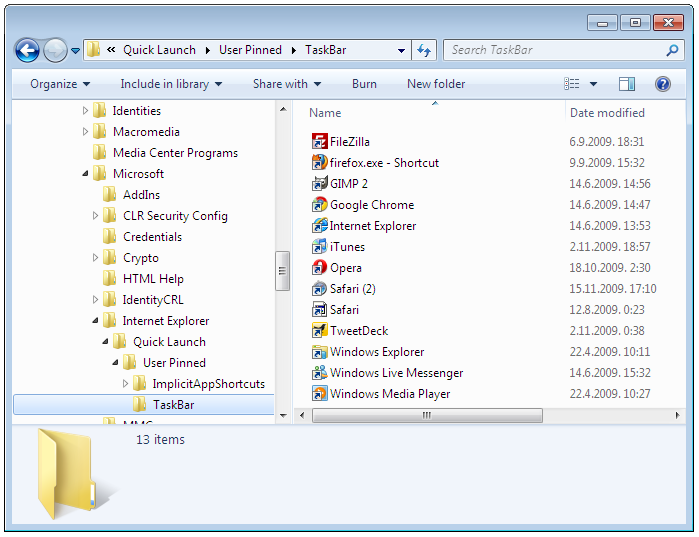Screen dimensions: 699x537
Task: Open the Organize menu
Action: tap(60, 84)
